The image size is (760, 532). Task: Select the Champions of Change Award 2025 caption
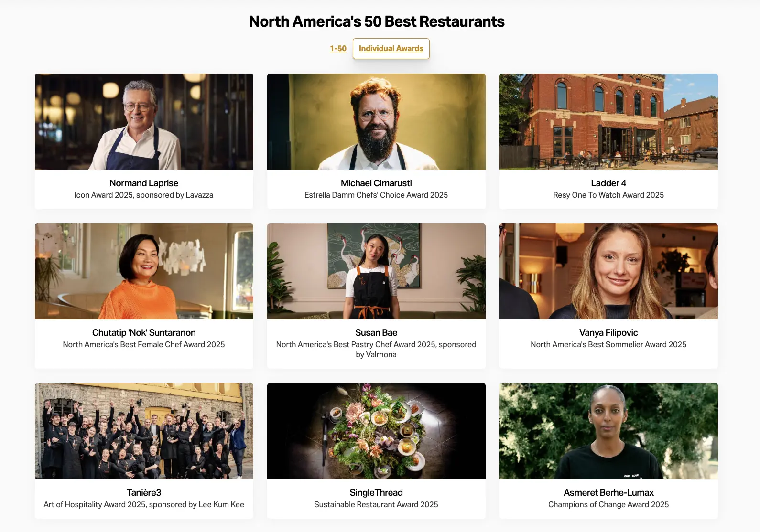[608, 504]
